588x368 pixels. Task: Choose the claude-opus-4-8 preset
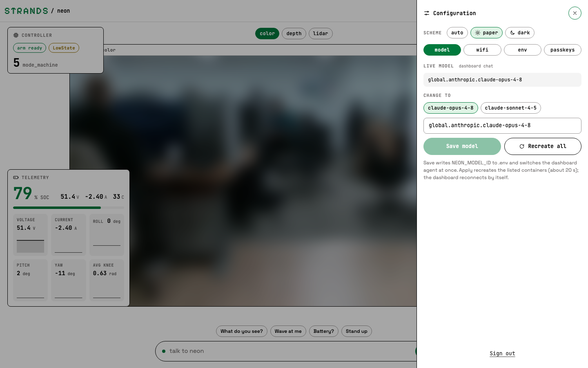point(451,108)
